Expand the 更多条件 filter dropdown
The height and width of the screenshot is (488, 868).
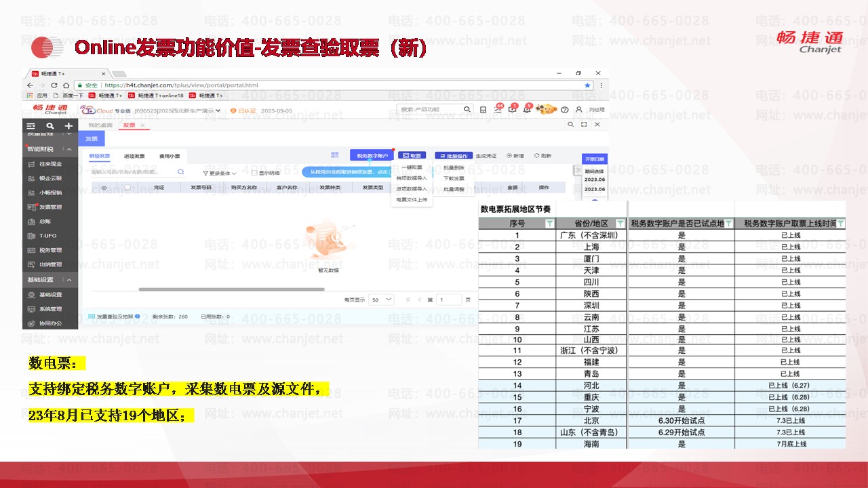(220, 173)
